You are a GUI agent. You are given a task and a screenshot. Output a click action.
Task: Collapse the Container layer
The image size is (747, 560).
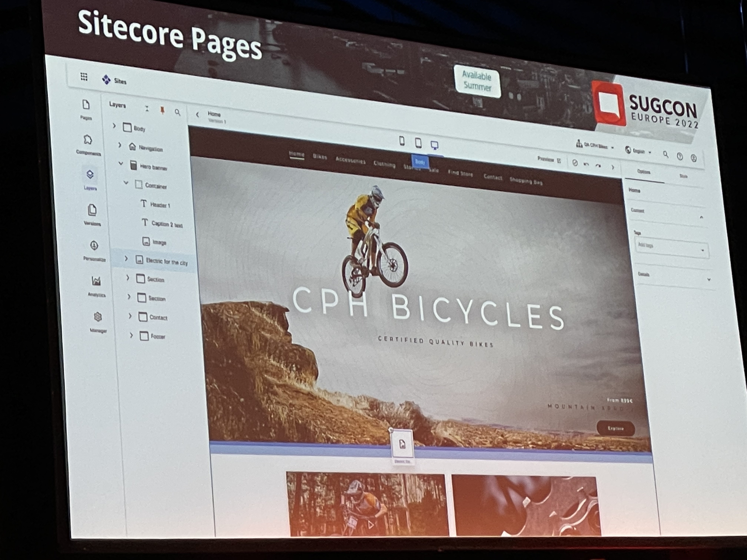[x=126, y=183]
